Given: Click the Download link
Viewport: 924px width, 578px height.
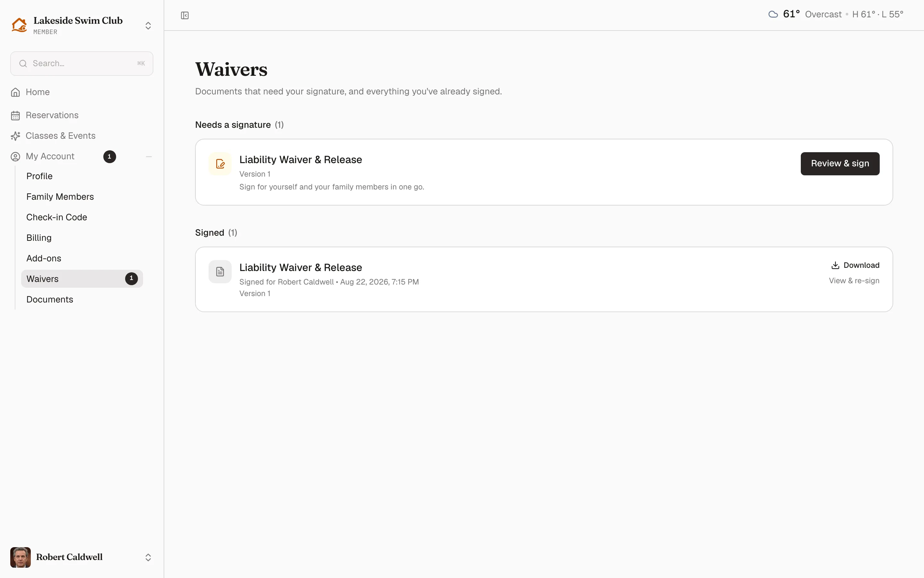Looking at the screenshot, I should coord(855,265).
